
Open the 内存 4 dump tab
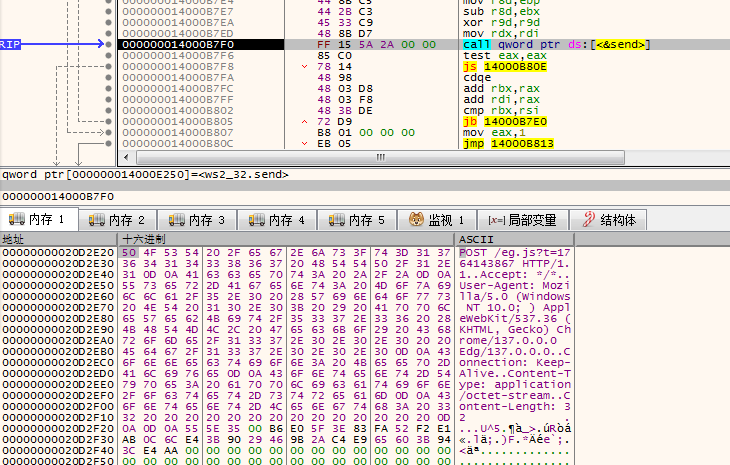click(x=278, y=220)
